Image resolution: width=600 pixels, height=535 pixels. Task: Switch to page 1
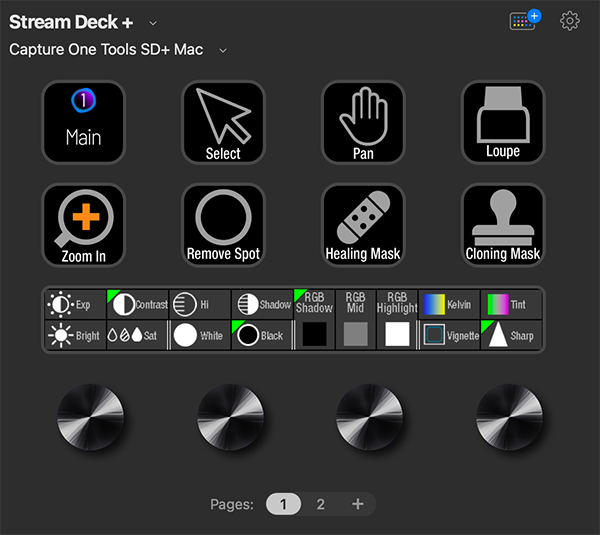283,504
